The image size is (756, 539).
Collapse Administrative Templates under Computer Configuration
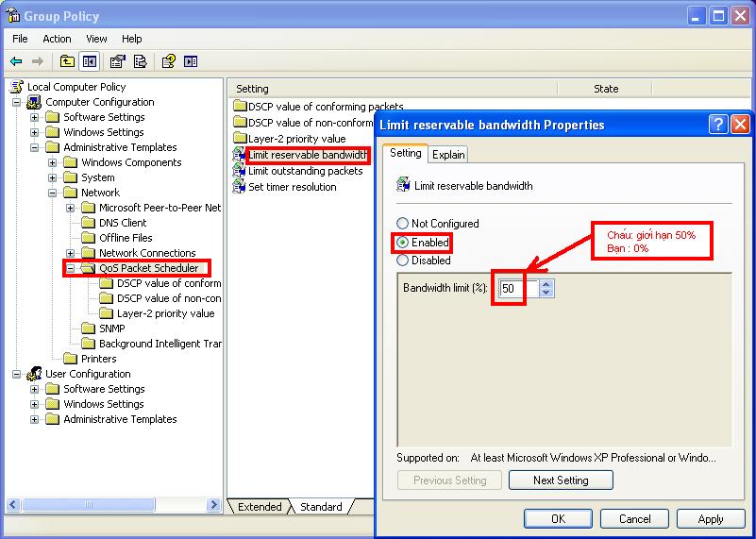34,147
